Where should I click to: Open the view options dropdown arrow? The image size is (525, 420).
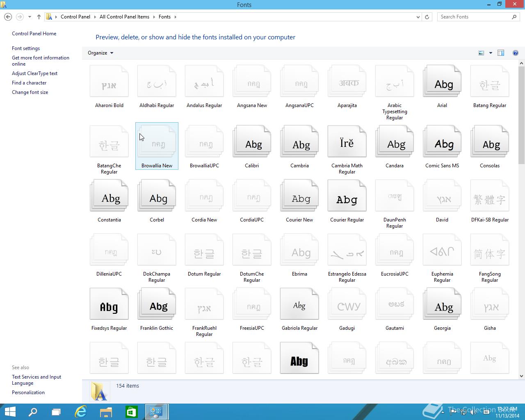pyautogui.click(x=491, y=53)
